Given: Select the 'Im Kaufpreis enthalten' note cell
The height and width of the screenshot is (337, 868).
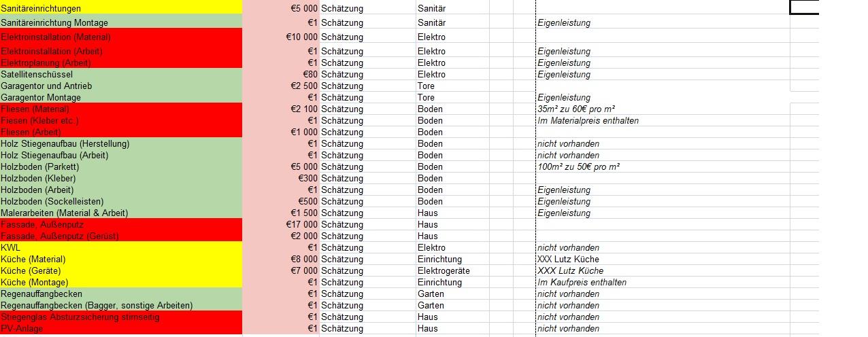Looking at the screenshot, I should tap(662, 282).
